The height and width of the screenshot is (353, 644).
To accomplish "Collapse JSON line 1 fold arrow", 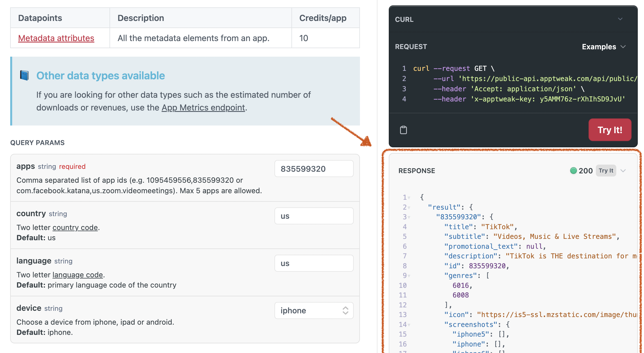I will (x=409, y=198).
